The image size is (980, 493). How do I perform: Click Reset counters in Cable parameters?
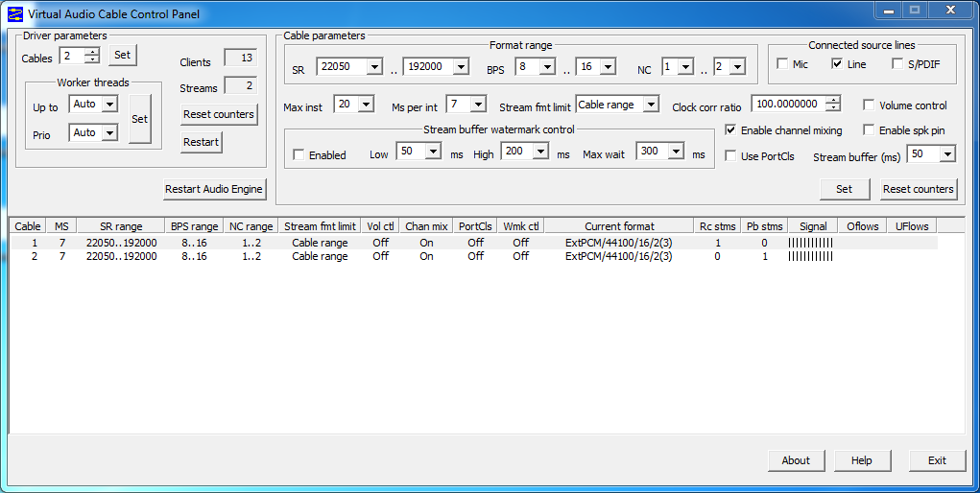tap(919, 189)
